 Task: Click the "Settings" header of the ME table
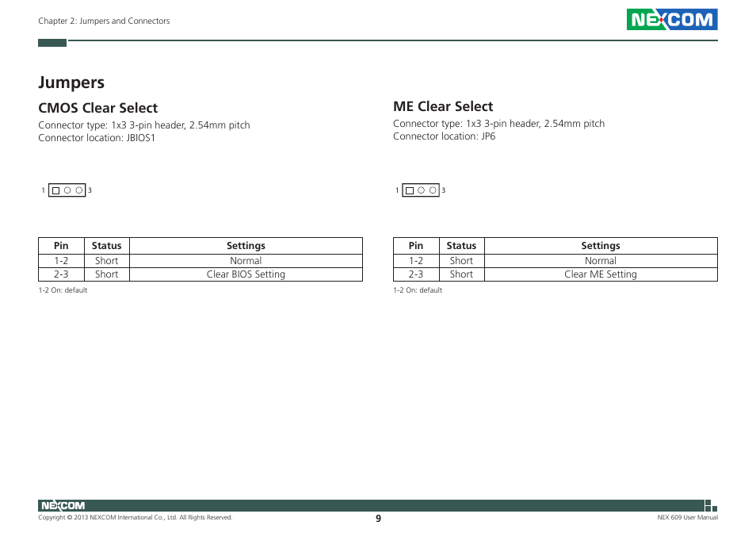tap(601, 246)
